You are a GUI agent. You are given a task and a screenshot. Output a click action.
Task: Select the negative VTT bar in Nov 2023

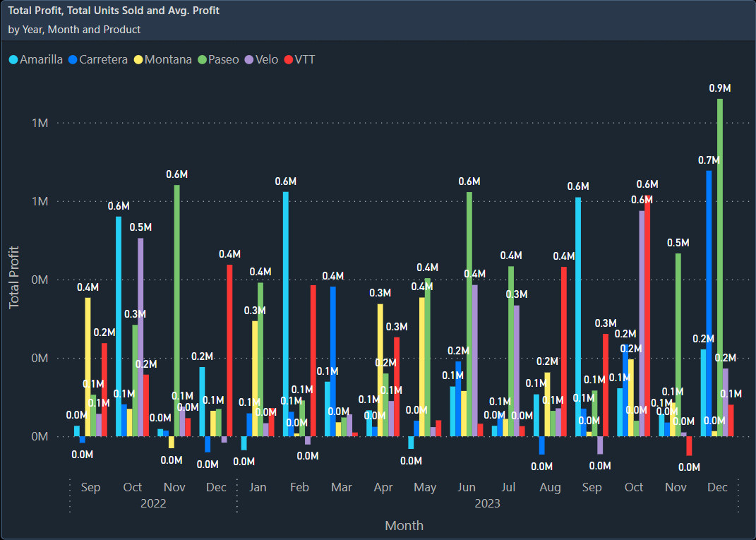click(689, 445)
